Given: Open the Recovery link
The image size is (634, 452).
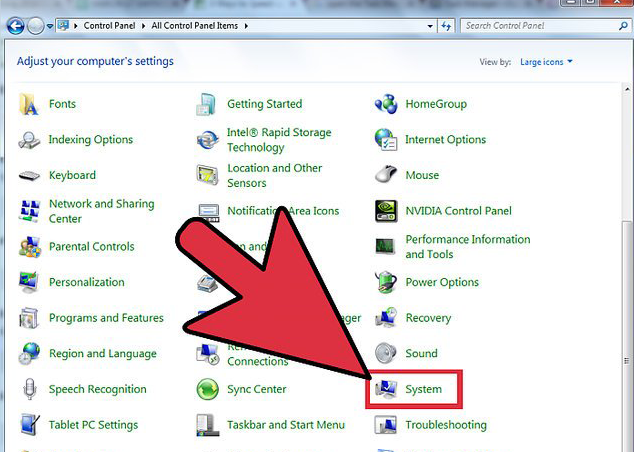Looking at the screenshot, I should point(428,318).
